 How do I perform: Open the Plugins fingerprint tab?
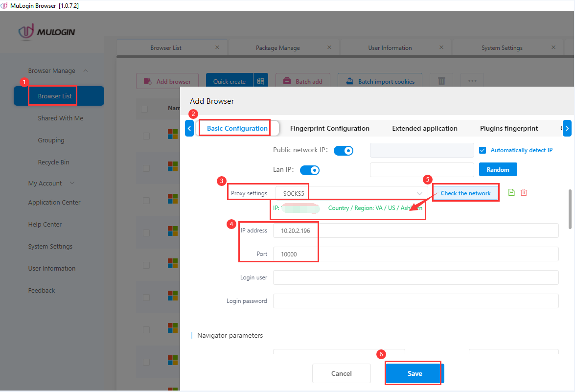(x=508, y=128)
